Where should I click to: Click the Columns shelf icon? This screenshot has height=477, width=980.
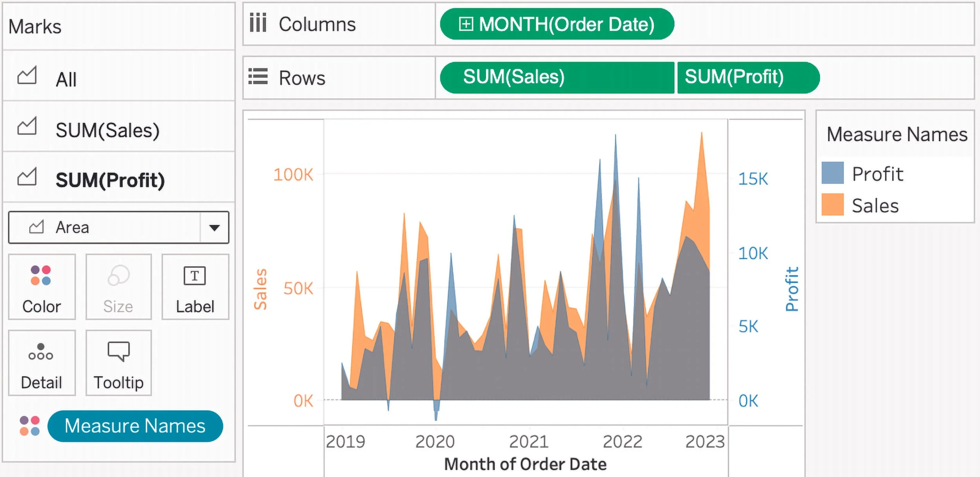[x=258, y=23]
